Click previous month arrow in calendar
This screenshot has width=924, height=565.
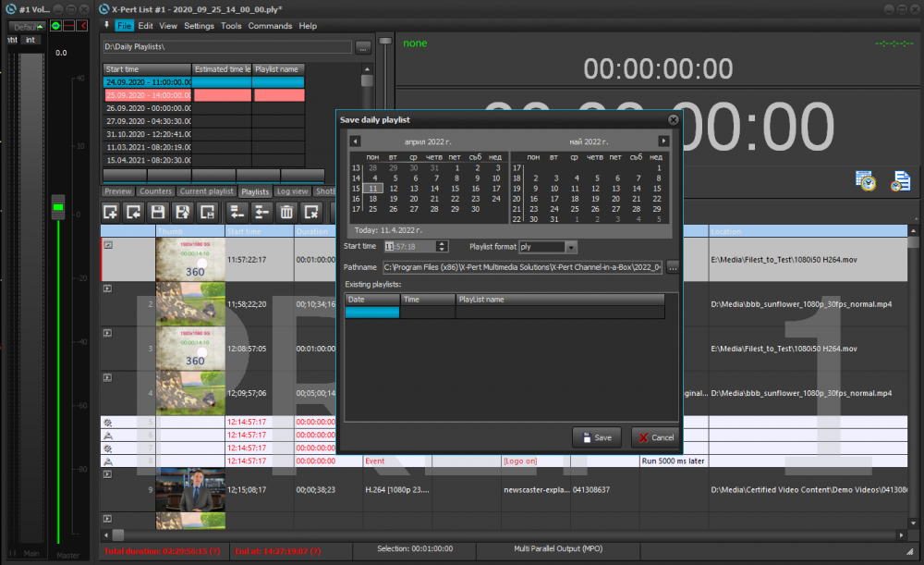pos(355,141)
